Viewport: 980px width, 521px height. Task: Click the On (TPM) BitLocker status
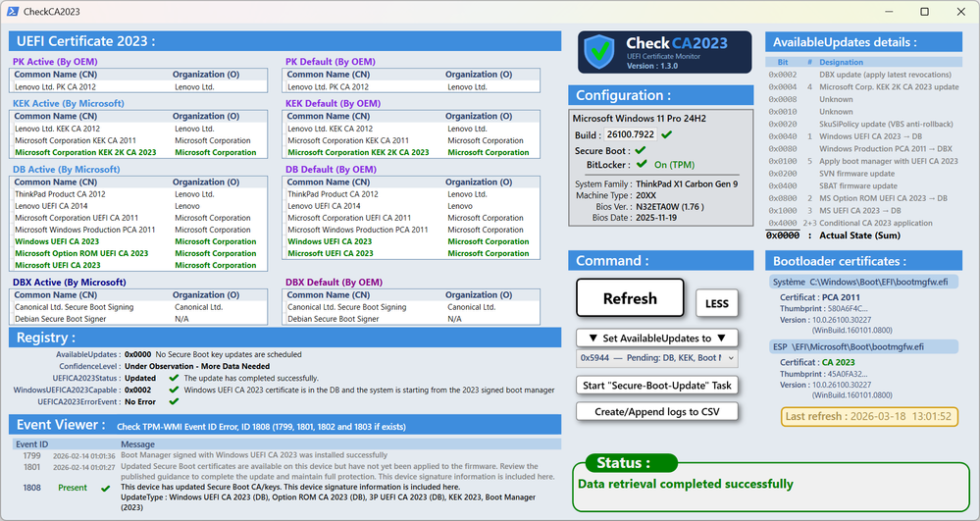click(674, 165)
